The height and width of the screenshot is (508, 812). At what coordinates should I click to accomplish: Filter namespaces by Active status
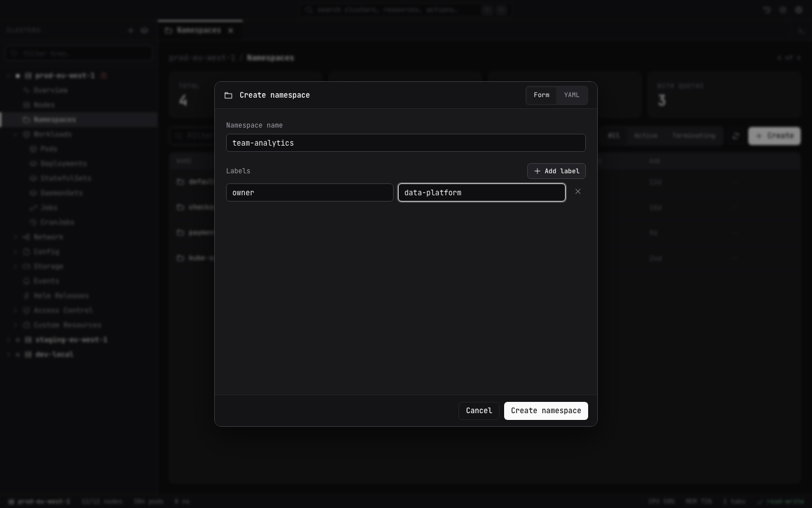pos(646,136)
